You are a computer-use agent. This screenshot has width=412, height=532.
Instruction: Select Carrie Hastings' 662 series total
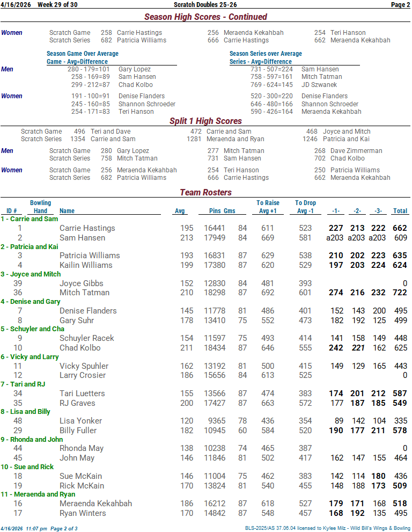pos(400,228)
